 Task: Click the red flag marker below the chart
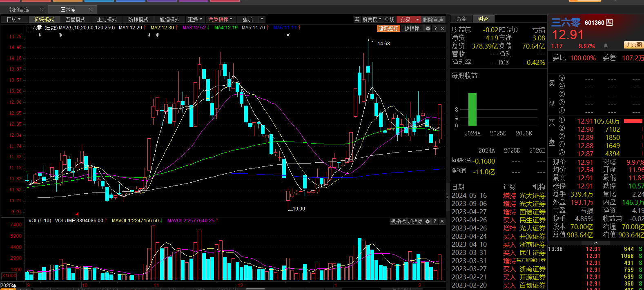click(77, 213)
